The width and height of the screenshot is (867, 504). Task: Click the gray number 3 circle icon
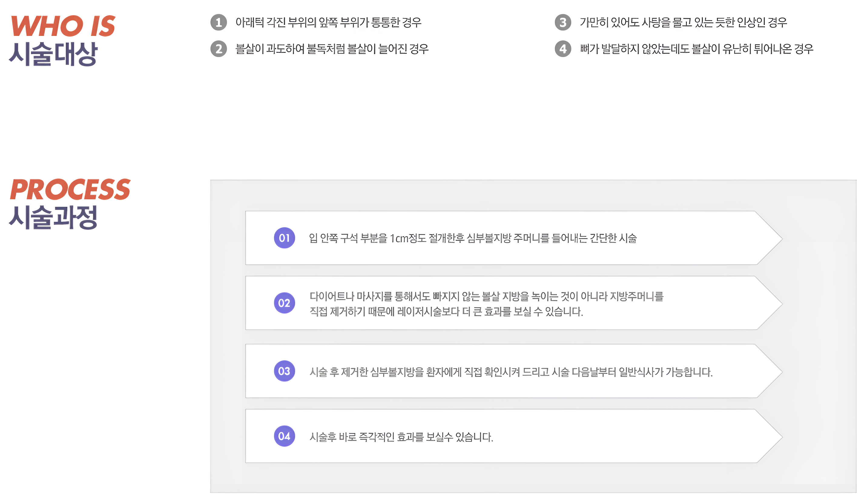pyautogui.click(x=563, y=22)
